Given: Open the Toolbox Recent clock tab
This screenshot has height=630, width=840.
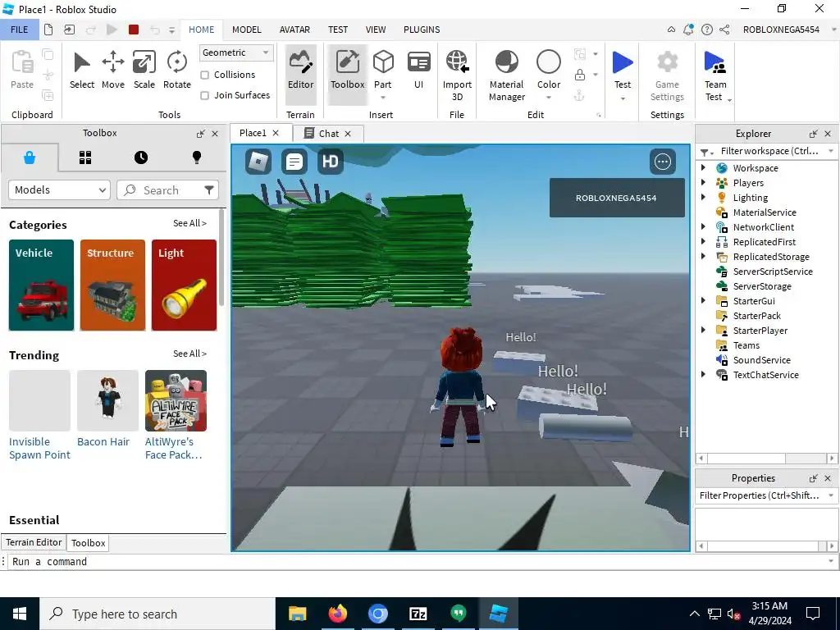Looking at the screenshot, I should pos(141,157).
